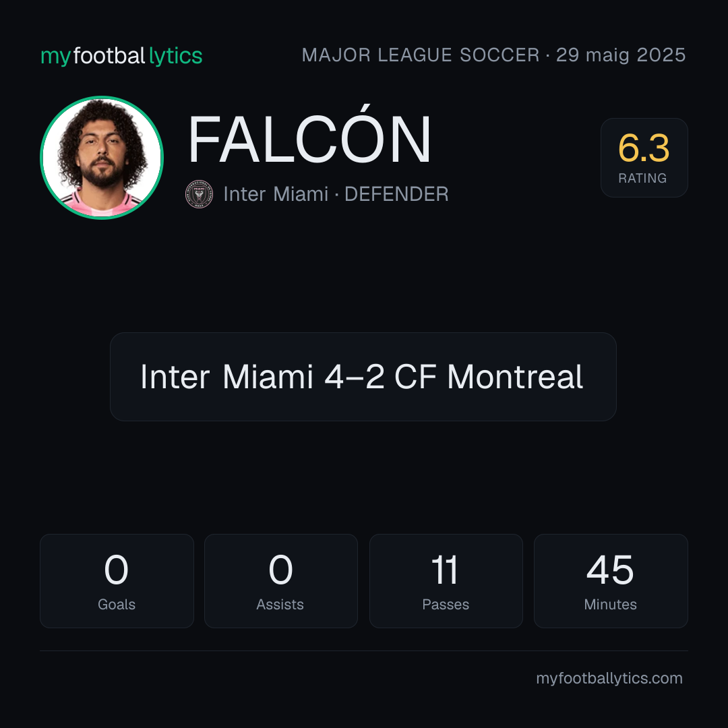Select the MAJOR LEAGUE SOCCER league text
The height and width of the screenshot is (728, 728).
click(421, 55)
